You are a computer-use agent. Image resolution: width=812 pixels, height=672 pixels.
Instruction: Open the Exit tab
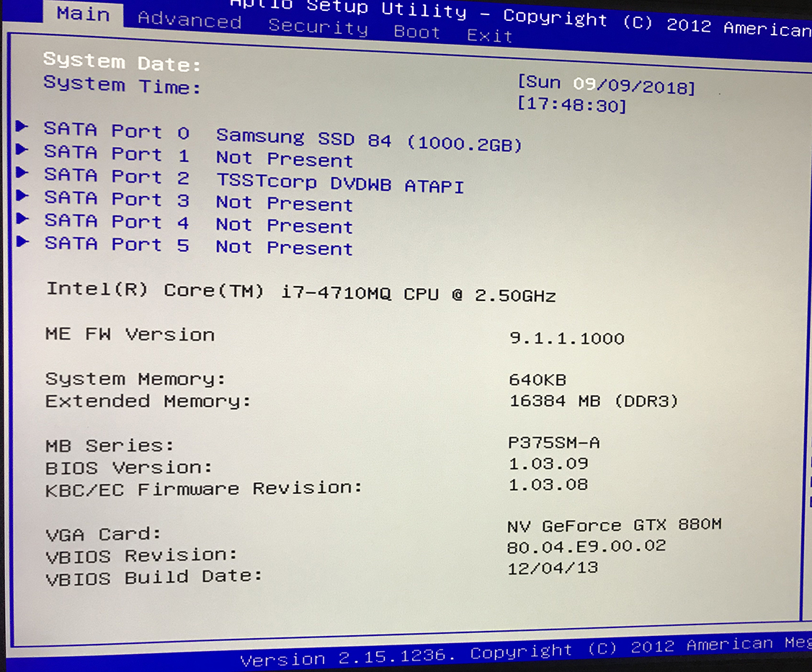(x=489, y=36)
